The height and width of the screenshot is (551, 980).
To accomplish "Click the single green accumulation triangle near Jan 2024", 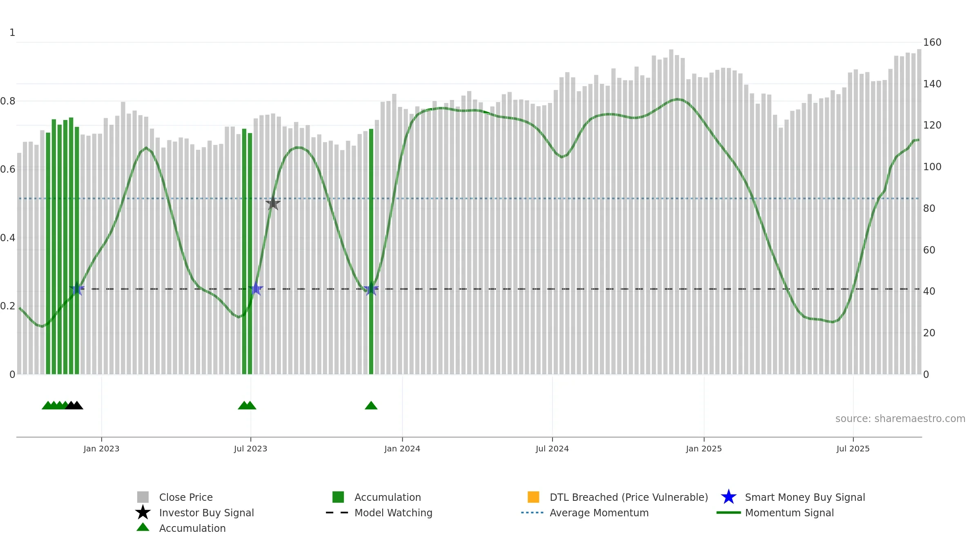I will 371,405.
